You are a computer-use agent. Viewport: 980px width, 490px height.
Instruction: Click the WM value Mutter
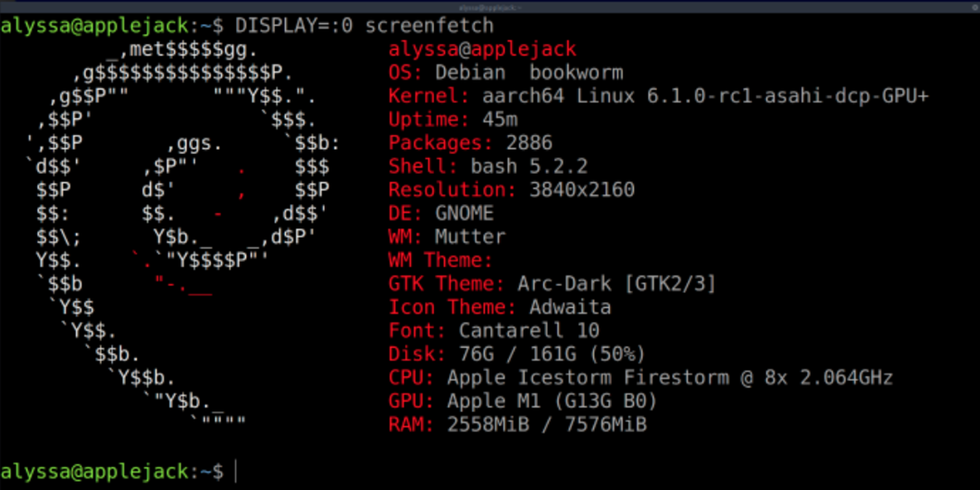tap(470, 238)
